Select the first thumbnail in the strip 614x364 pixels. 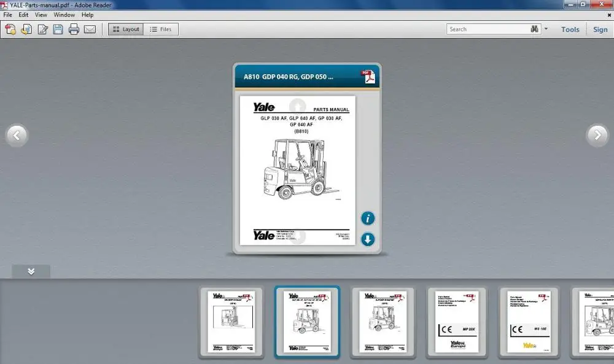click(231, 322)
